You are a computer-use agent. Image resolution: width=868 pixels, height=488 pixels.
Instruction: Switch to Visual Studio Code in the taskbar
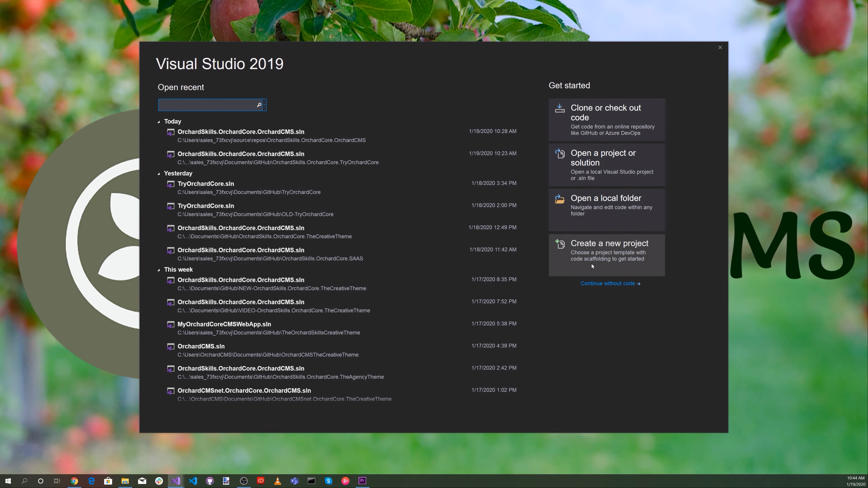[x=193, y=481]
